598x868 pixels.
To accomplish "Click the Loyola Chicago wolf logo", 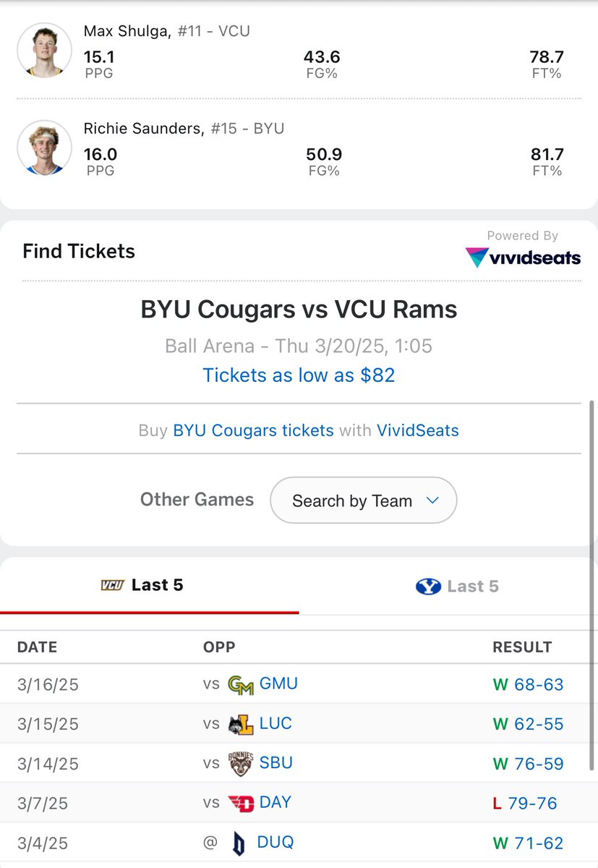I will click(240, 724).
